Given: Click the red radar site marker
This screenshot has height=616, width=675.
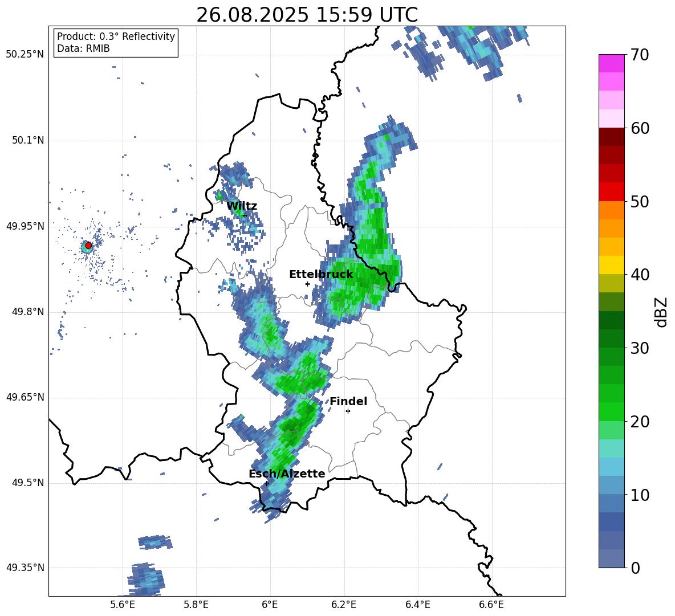Looking at the screenshot, I should [88, 246].
